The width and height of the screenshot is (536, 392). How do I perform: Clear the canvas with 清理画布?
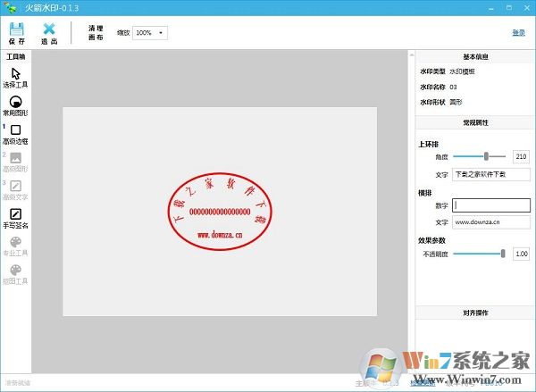click(96, 33)
